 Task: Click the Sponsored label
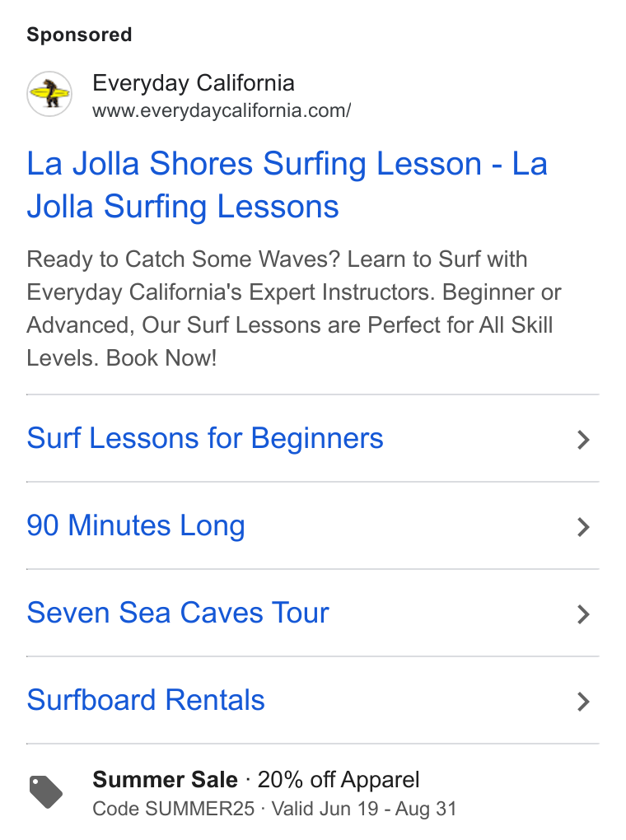pyautogui.click(x=79, y=35)
